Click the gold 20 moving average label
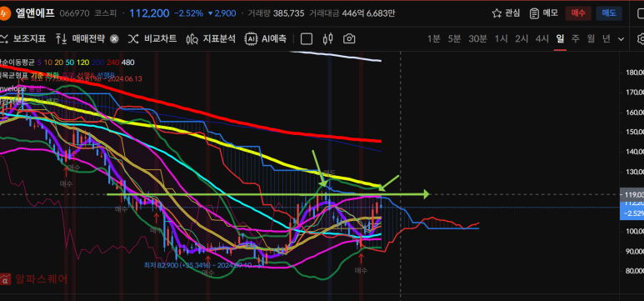This screenshot has height=301, width=644. (x=58, y=63)
